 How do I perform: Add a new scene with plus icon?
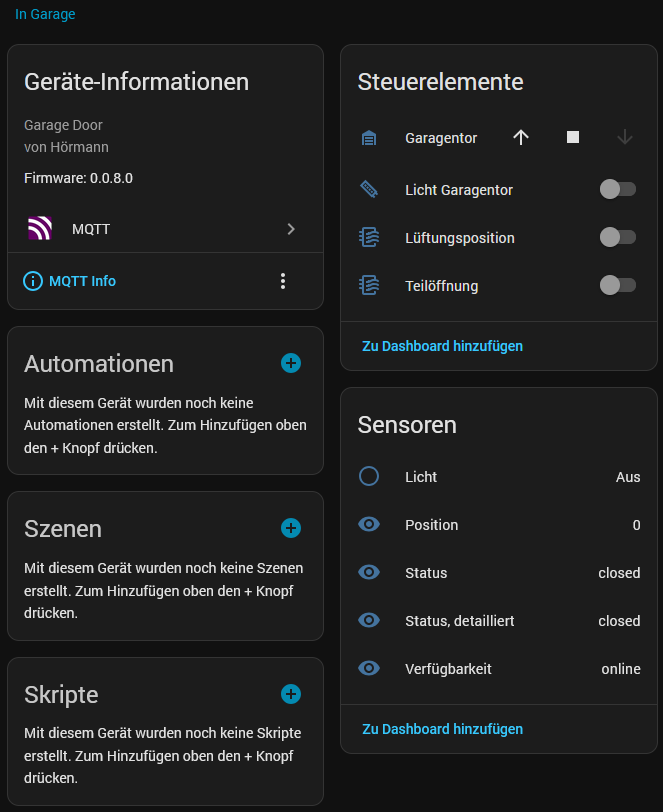(x=291, y=528)
